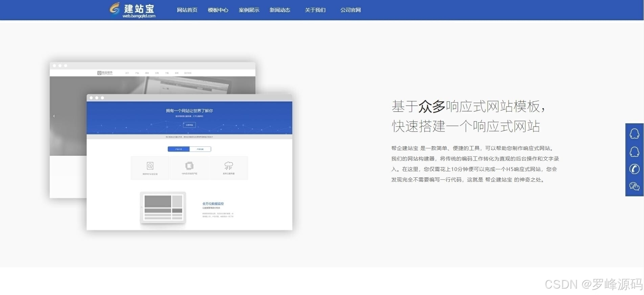This screenshot has height=295, width=644.
Task: Select the 产品功能 tab in the preview
Action: coord(200,149)
